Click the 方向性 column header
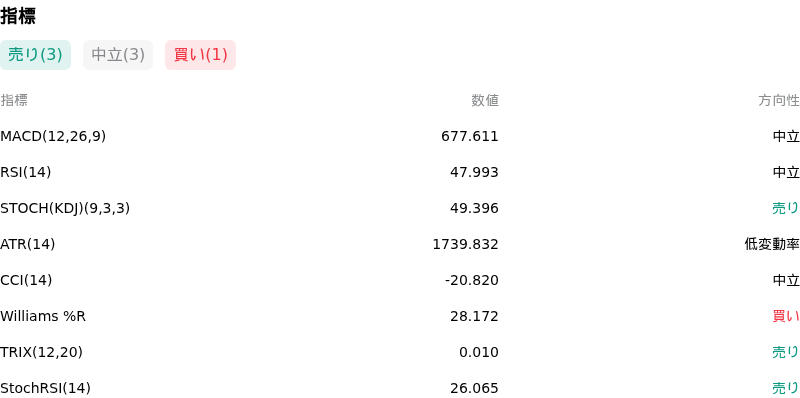This screenshot has width=800, height=398. (x=779, y=101)
